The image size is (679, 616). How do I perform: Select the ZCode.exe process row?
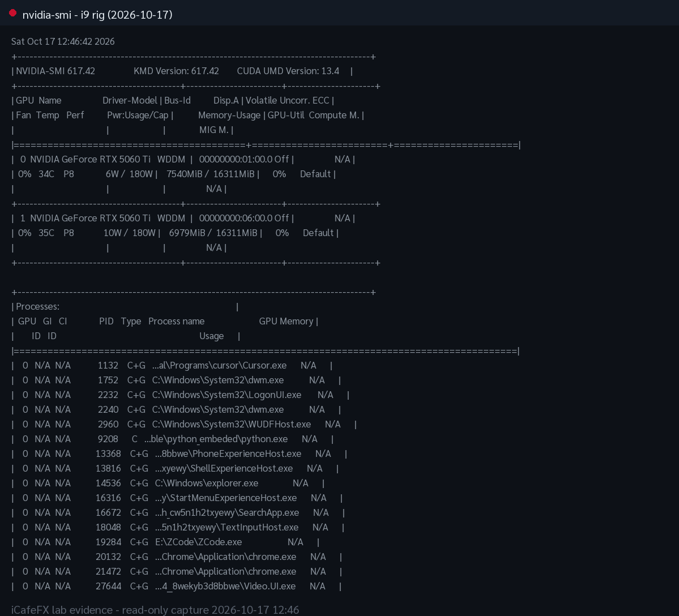pos(165,542)
